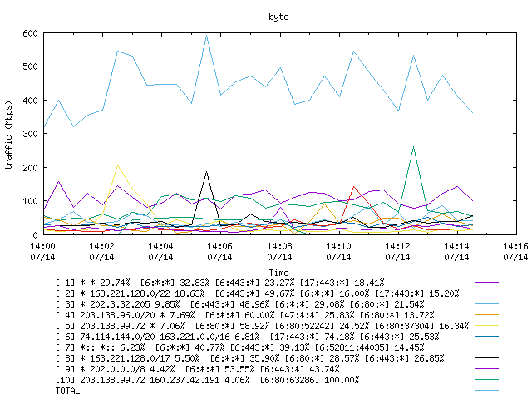This screenshot has width=532, height=399.
Task: Click the x-axis tick label 14:04
Action: point(160,246)
